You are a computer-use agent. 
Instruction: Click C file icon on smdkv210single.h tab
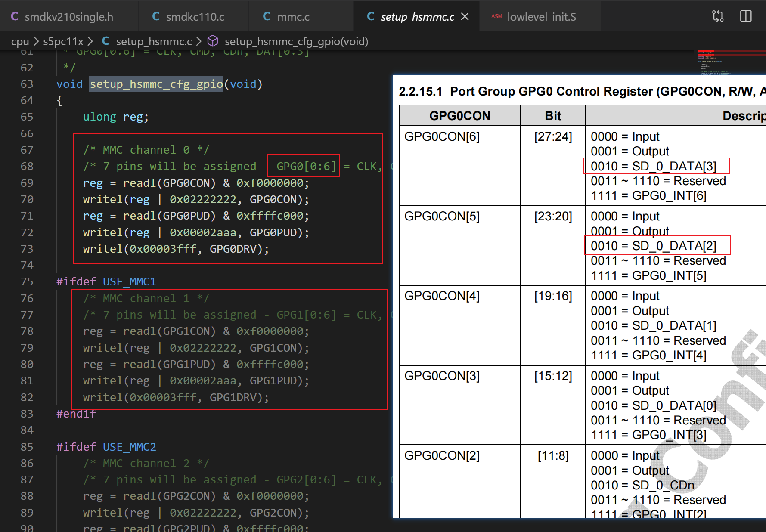(x=15, y=16)
